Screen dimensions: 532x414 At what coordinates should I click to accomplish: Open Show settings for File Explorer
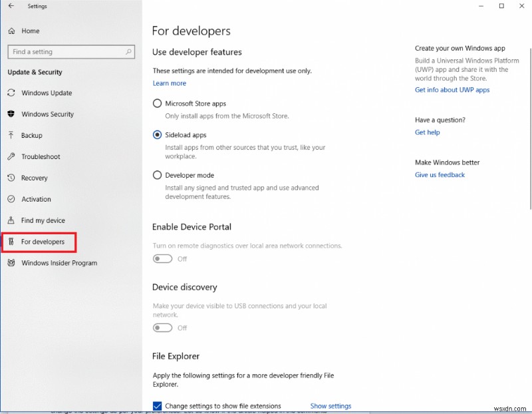(x=331, y=405)
